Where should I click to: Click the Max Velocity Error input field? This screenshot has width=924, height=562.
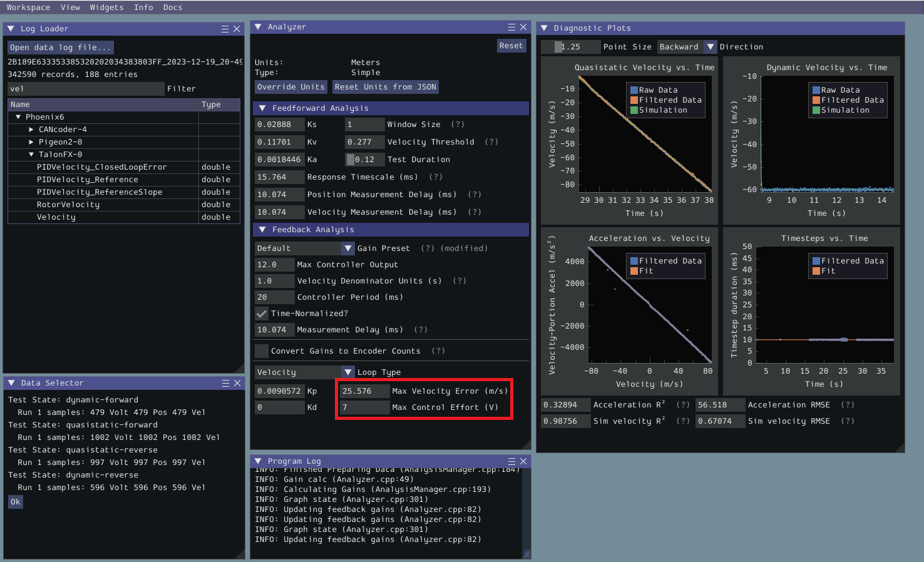pos(364,391)
